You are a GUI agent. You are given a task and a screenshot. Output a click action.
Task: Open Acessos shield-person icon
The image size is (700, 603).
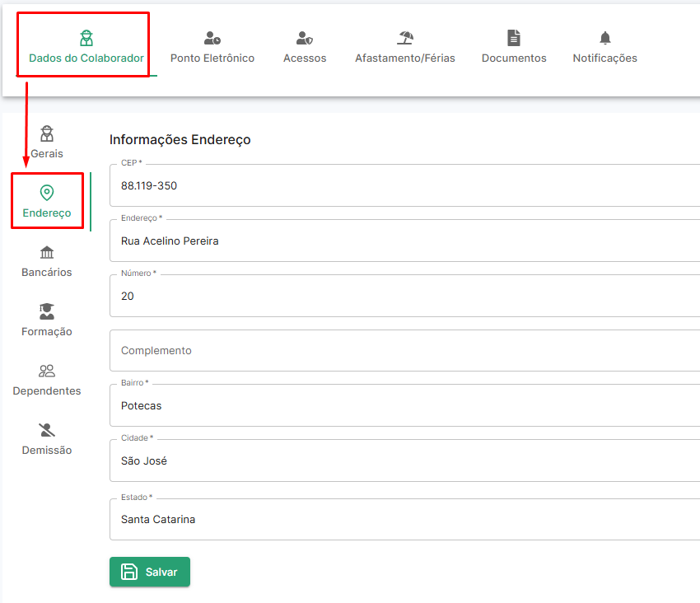pos(305,38)
